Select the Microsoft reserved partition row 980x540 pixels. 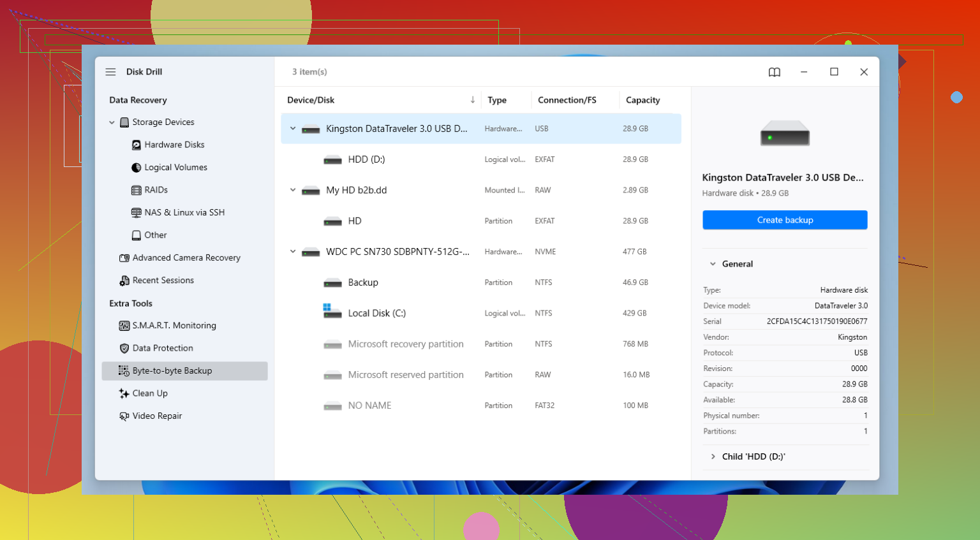pos(481,375)
